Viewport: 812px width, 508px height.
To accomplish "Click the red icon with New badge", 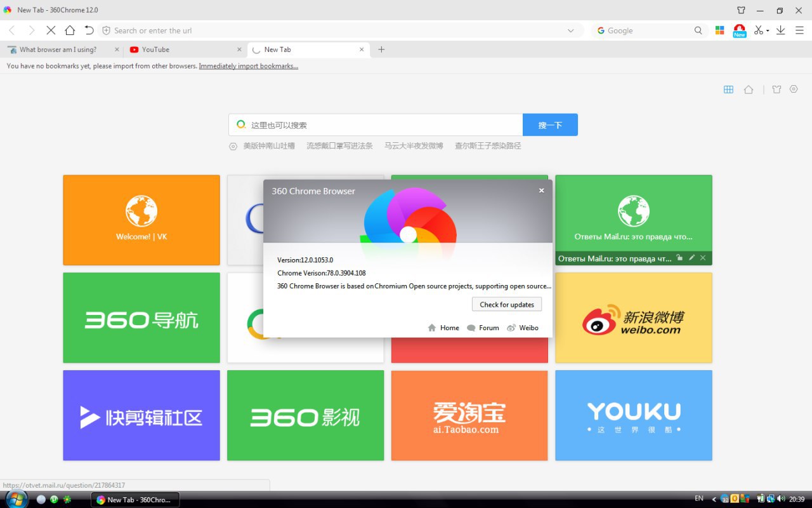I will point(740,30).
